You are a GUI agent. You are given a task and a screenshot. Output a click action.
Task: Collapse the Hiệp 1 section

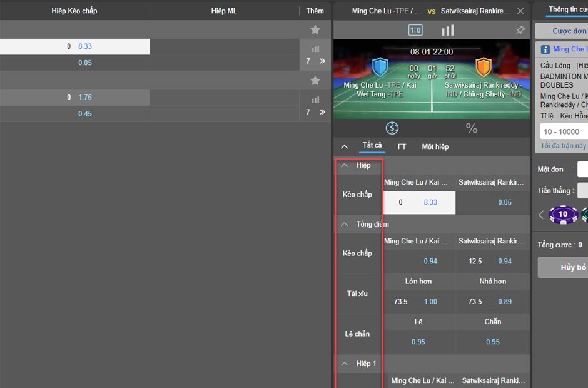coord(344,364)
